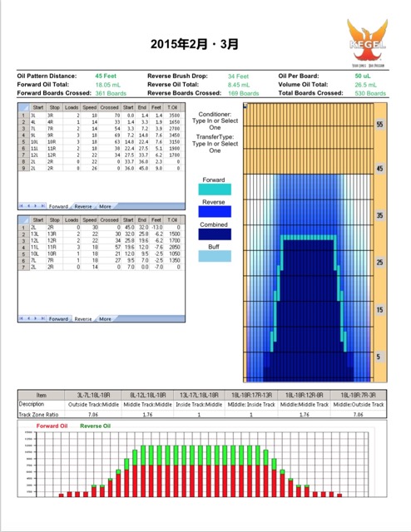Switch to Forward tab in the seven-row table
Viewport: 411px width, 532px height.
[x=58, y=319]
